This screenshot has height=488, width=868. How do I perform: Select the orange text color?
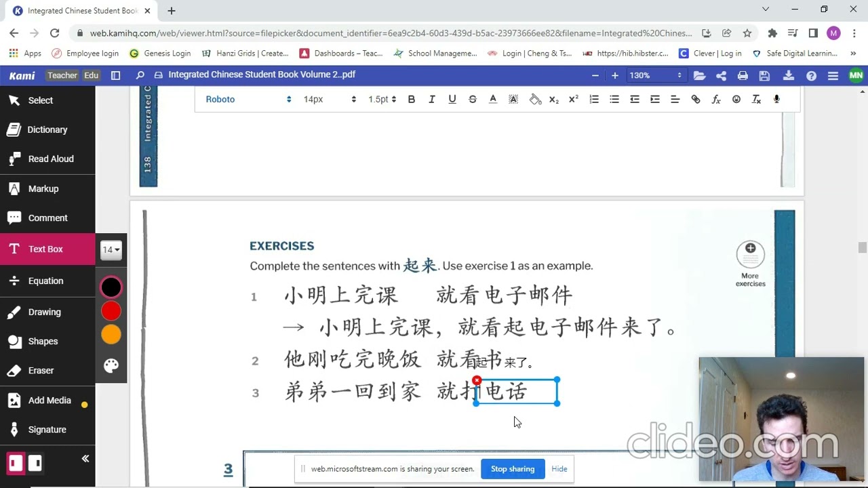coord(111,334)
